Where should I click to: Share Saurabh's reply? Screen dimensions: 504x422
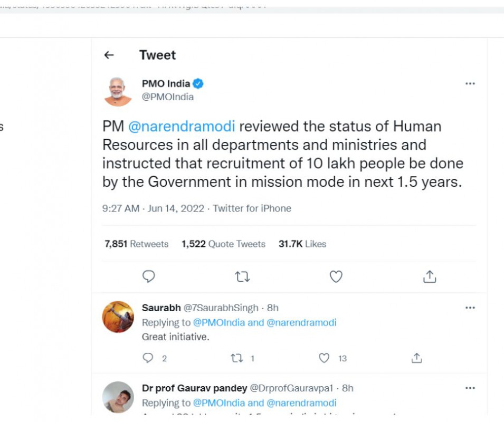(416, 358)
